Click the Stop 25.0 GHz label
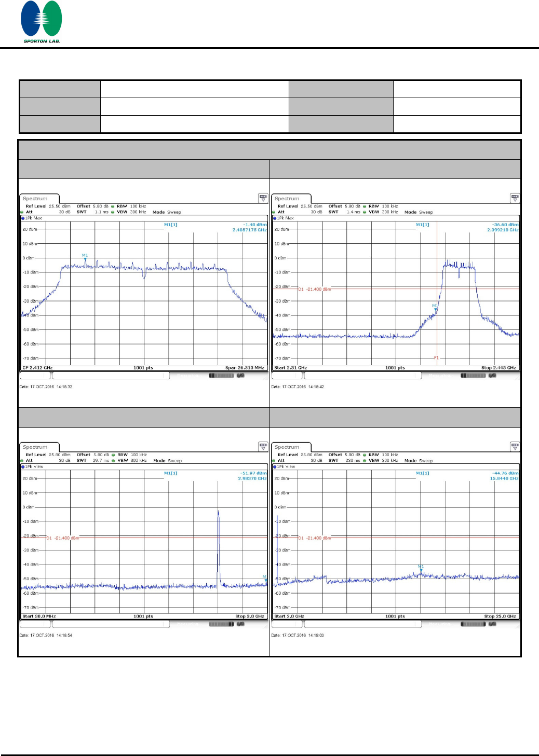539x756 pixels. tap(500, 616)
